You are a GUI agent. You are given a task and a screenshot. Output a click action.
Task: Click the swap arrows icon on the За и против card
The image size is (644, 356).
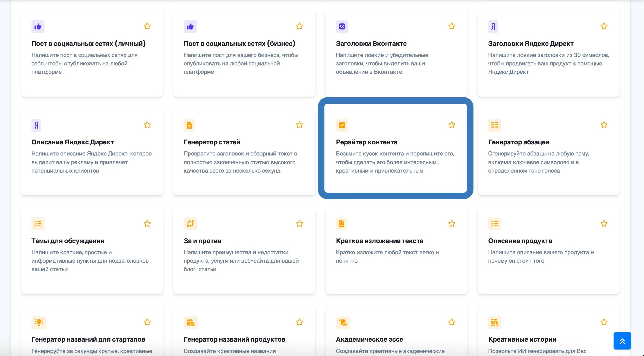[190, 224]
